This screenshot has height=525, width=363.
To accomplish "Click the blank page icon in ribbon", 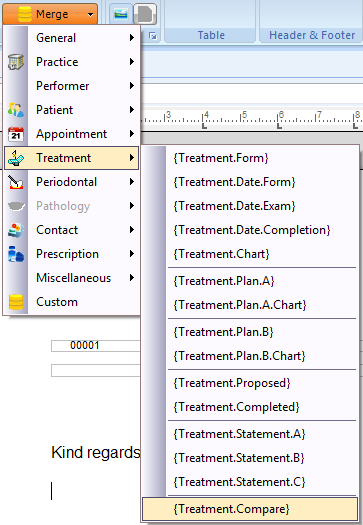I will 145,14.
